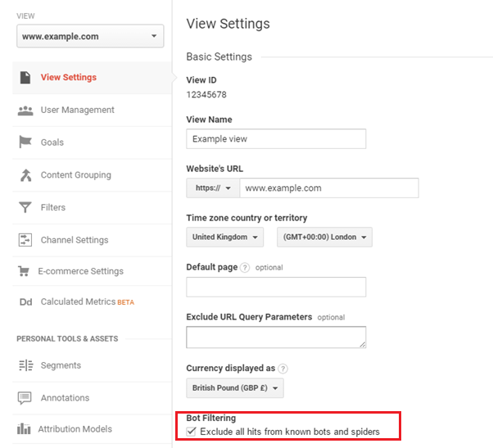Click the Default page help question mark

point(245,268)
